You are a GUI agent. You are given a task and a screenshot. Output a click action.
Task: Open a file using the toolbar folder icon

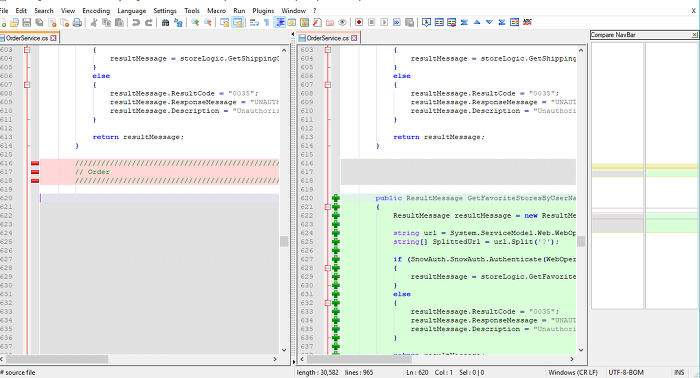14,22
